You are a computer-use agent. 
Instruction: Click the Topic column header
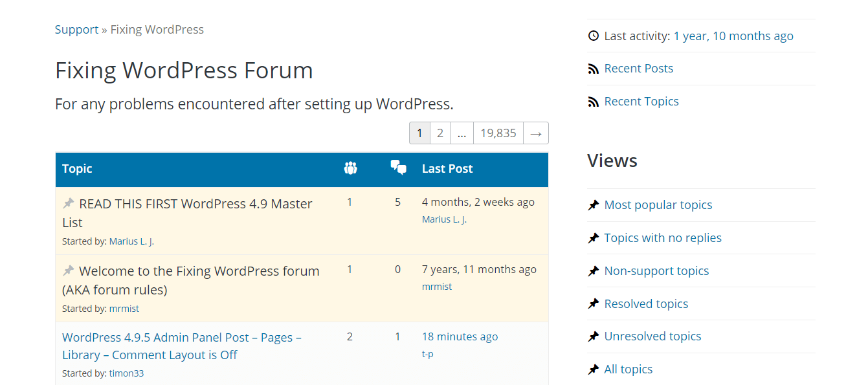coord(77,168)
